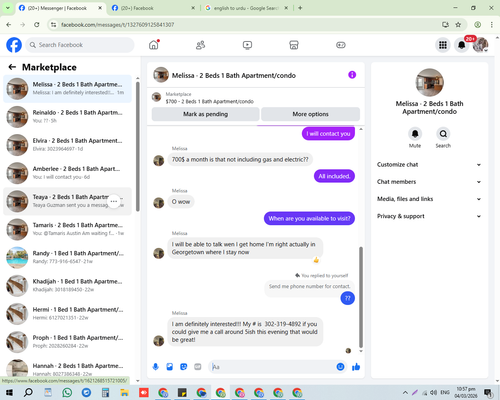Open conversation information purple icon
The image size is (500, 400).
point(352,75)
